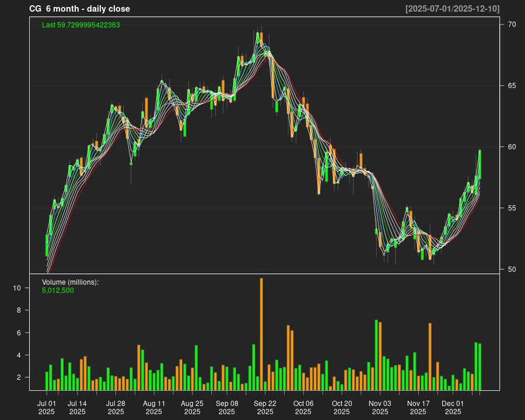This screenshot has width=525, height=420.
Task: Click the 10 tick on the volume axis
Action: tap(17, 288)
